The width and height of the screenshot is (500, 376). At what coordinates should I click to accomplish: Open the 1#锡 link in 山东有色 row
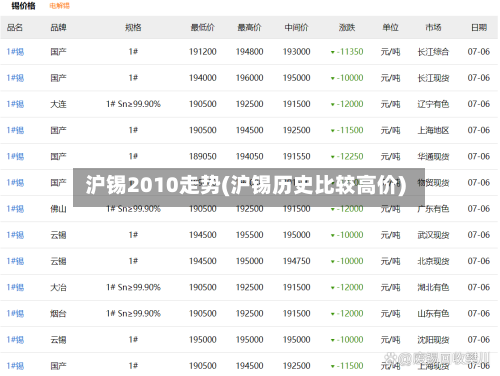[15, 313]
